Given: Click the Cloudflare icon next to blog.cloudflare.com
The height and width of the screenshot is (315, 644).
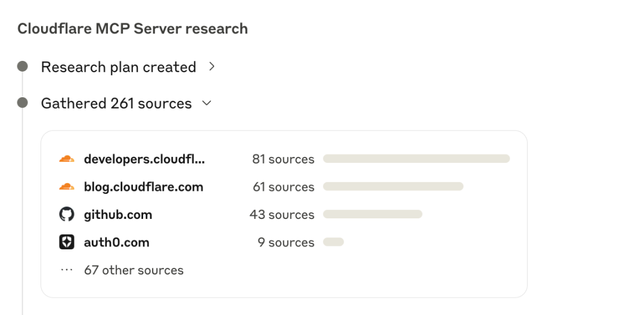Looking at the screenshot, I should [66, 187].
